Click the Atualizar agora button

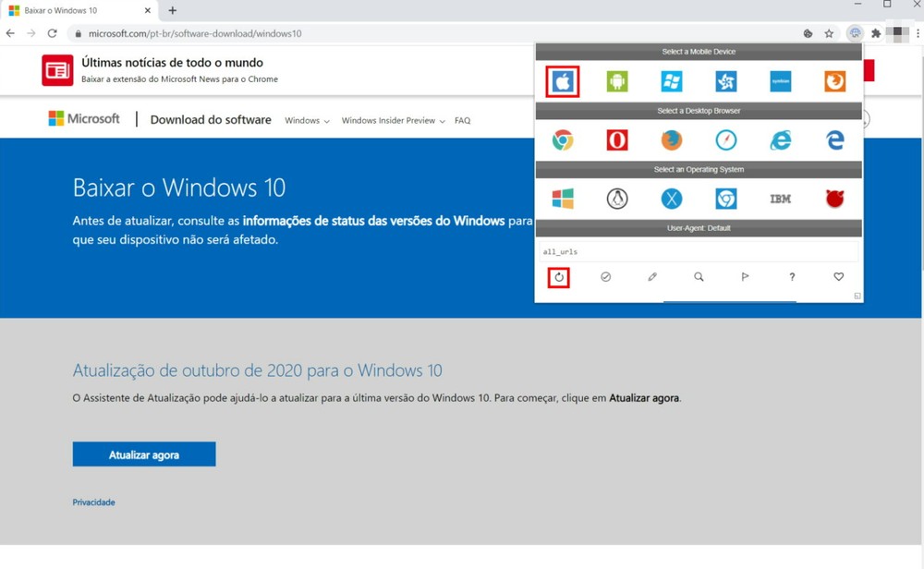tap(143, 454)
